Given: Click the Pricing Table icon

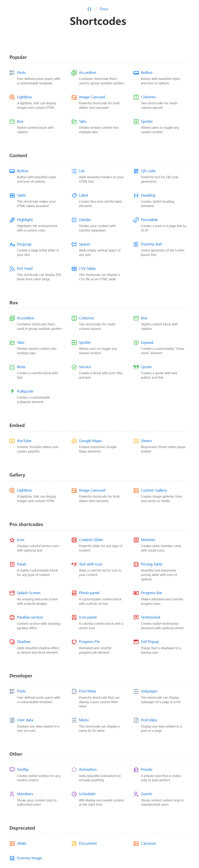Looking at the screenshot, I should tap(136, 564).
